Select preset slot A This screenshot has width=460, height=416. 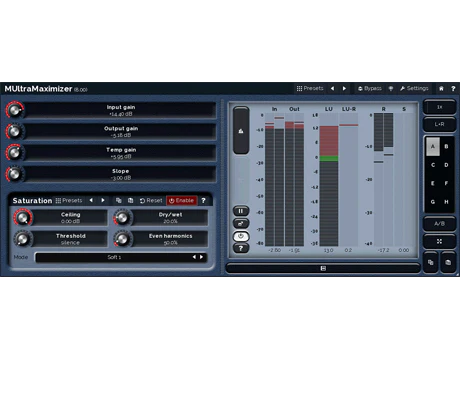(433, 146)
